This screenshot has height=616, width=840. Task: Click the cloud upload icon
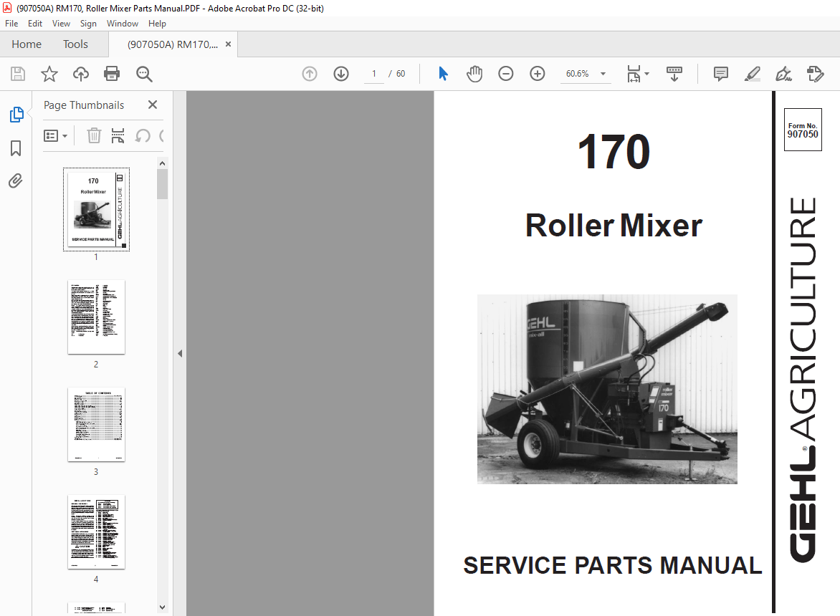click(81, 74)
